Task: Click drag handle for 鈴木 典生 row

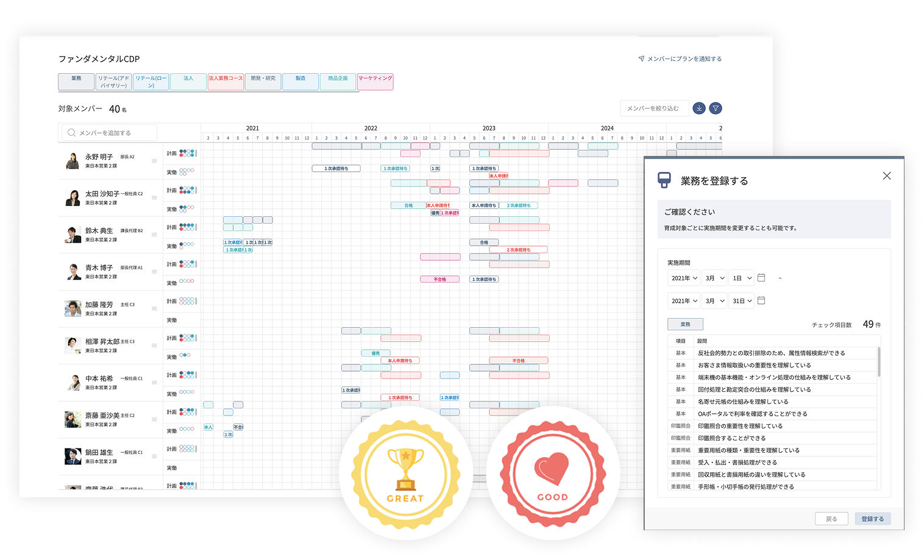Action: pos(154,235)
